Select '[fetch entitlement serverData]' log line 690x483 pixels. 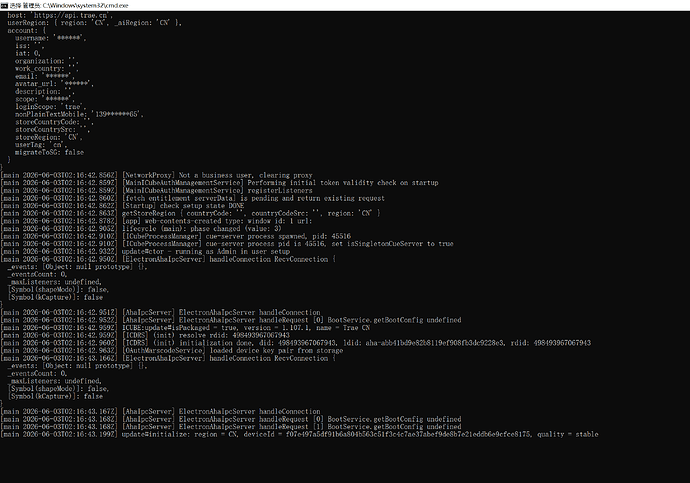pos(192,198)
